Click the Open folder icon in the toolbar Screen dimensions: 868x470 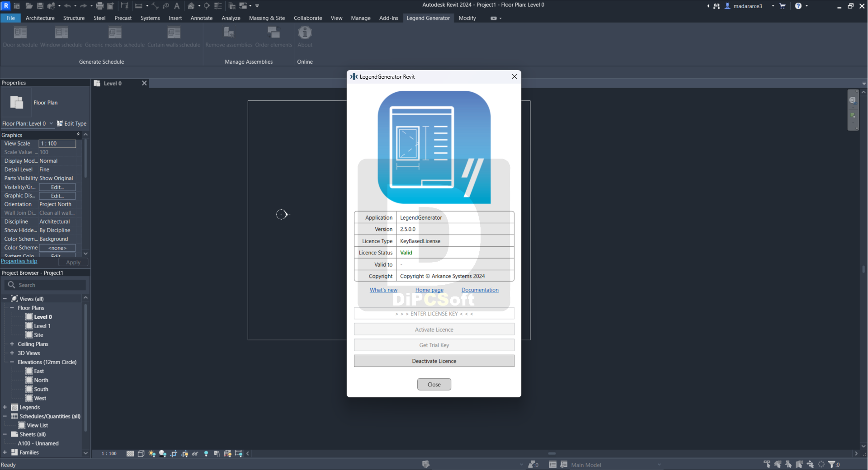point(29,6)
